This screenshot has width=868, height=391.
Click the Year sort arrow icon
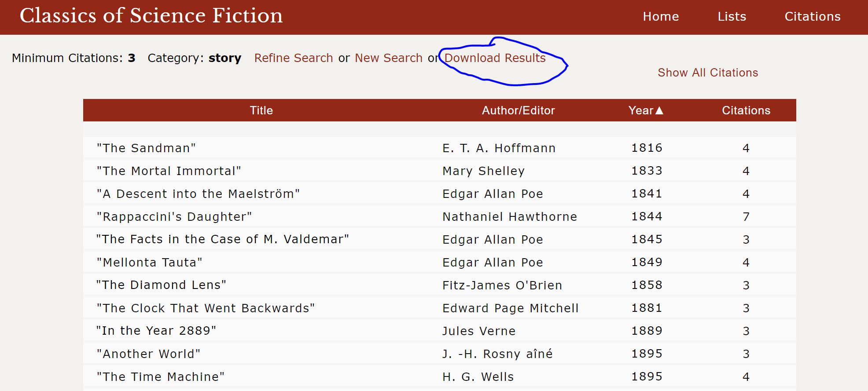point(659,110)
